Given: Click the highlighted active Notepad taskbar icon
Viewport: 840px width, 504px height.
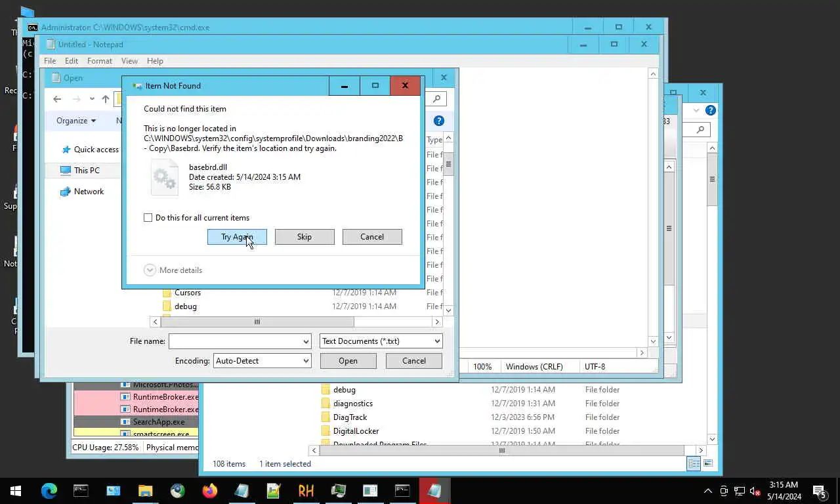Looking at the screenshot, I should tap(434, 490).
